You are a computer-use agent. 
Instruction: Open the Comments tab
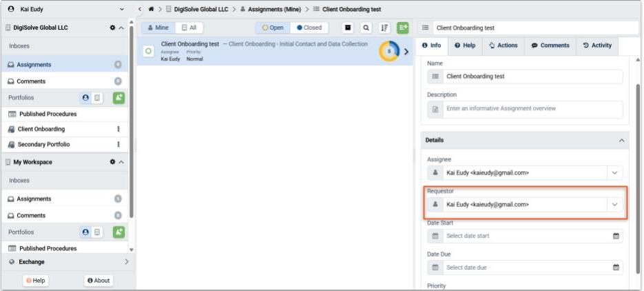click(550, 46)
